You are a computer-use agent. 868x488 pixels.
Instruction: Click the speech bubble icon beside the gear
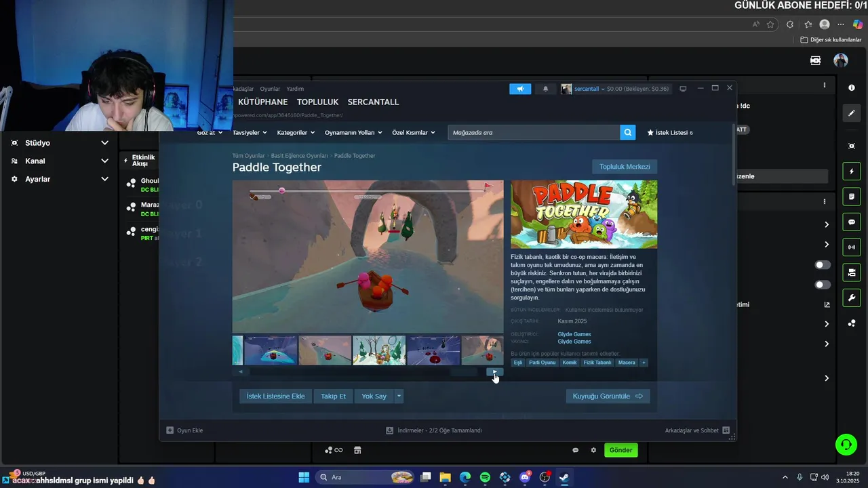tap(575, 450)
